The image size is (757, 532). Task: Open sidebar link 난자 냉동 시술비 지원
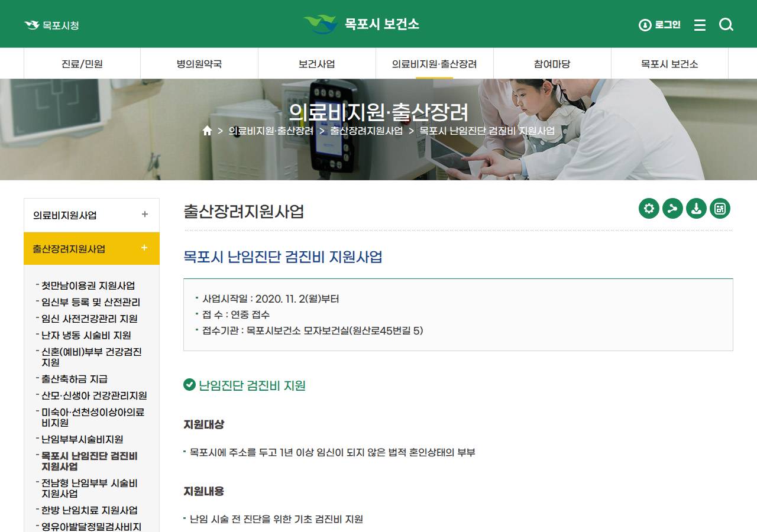86,335
